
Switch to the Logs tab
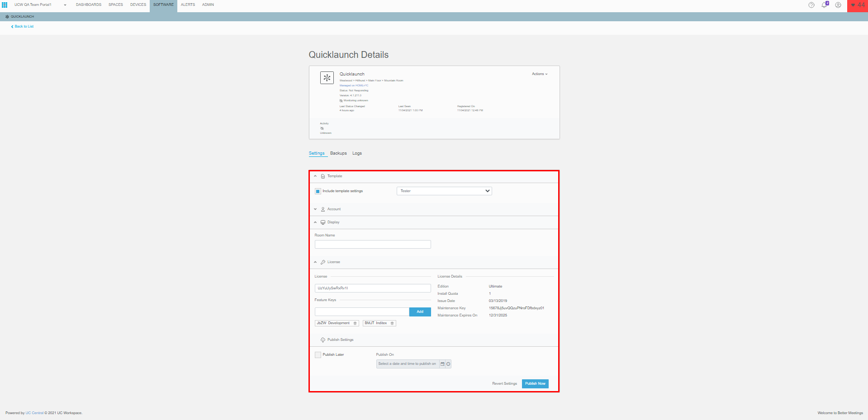point(357,153)
